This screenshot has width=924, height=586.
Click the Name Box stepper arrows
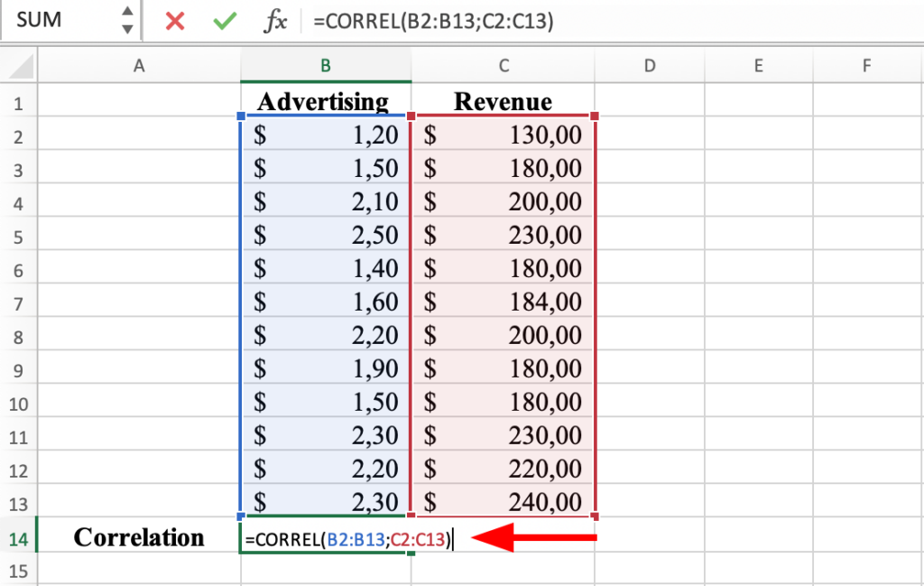click(x=126, y=20)
